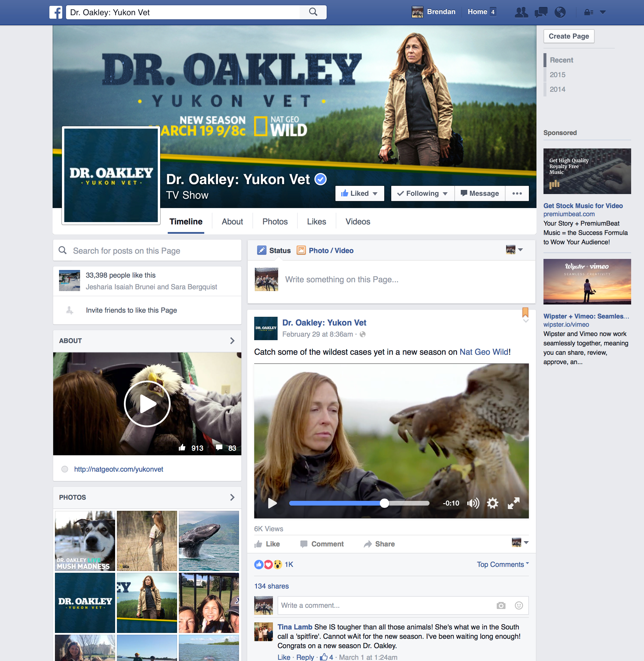Switch to the About tab
This screenshot has width=644, height=661.
tap(232, 222)
